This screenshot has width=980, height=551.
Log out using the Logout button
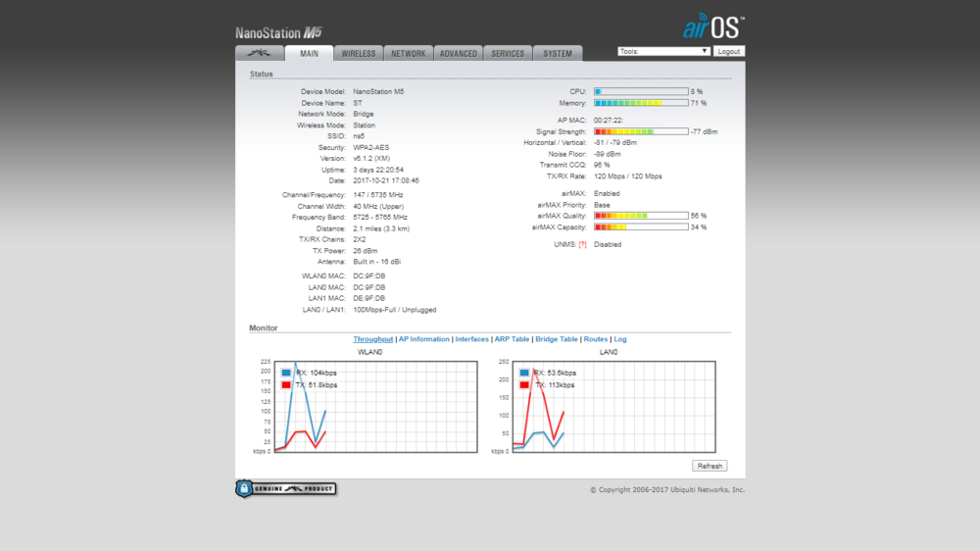click(x=729, y=51)
